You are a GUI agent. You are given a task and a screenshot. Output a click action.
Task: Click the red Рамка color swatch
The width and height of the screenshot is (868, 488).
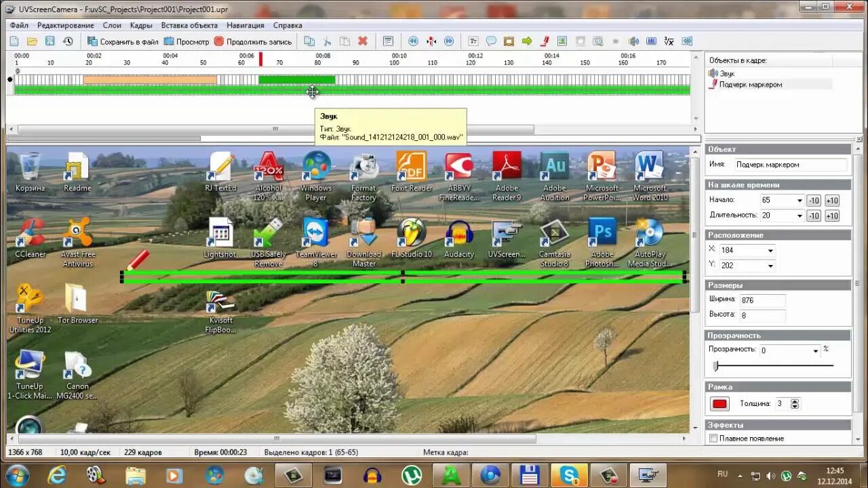719,404
